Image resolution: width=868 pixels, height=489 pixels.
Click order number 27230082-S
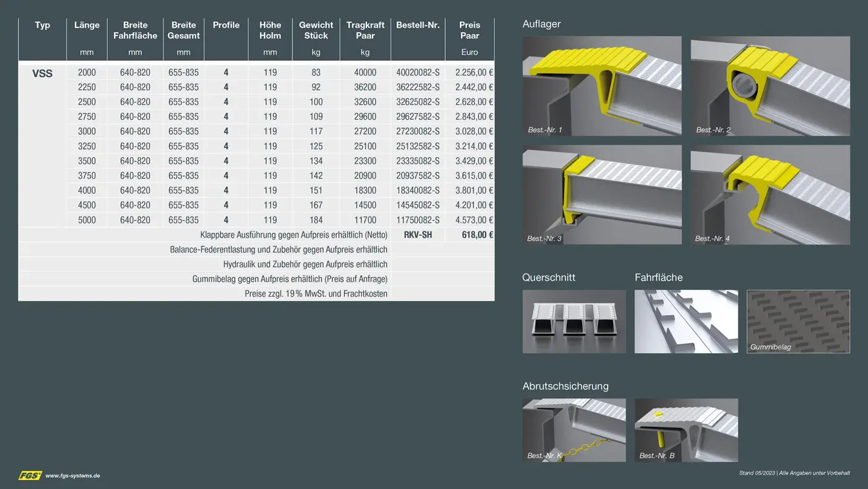click(418, 132)
